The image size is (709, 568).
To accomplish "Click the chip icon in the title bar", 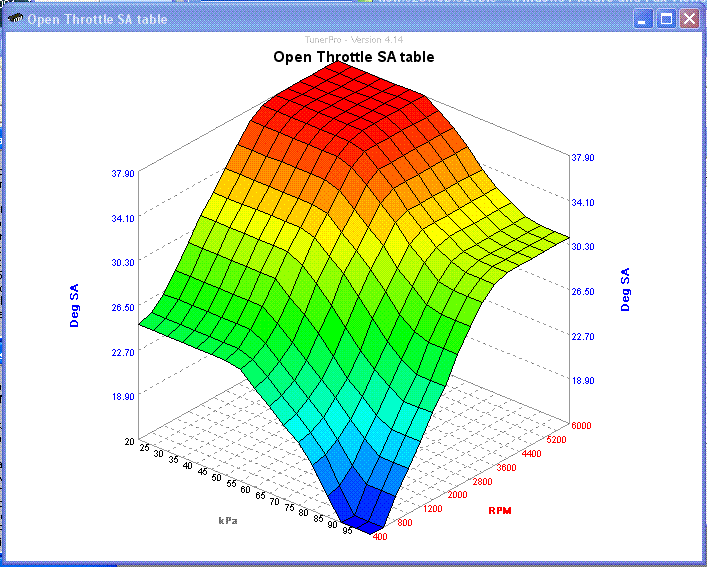I will tap(15, 19).
